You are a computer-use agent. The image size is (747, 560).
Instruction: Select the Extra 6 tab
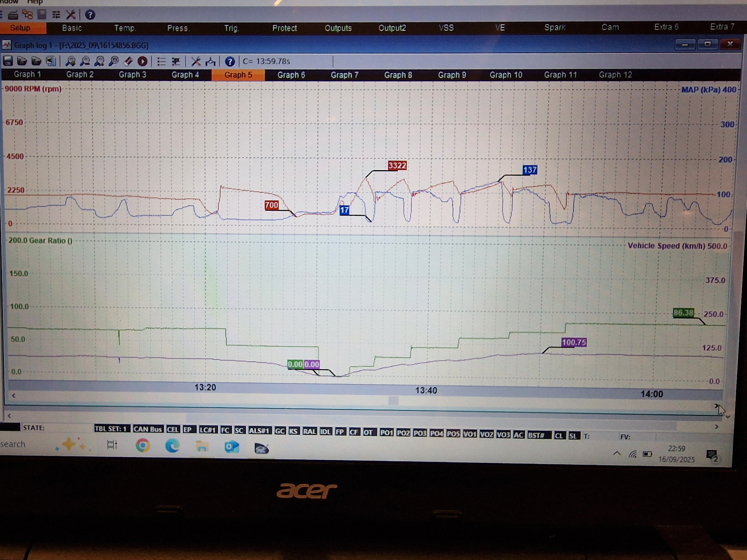[x=666, y=27]
